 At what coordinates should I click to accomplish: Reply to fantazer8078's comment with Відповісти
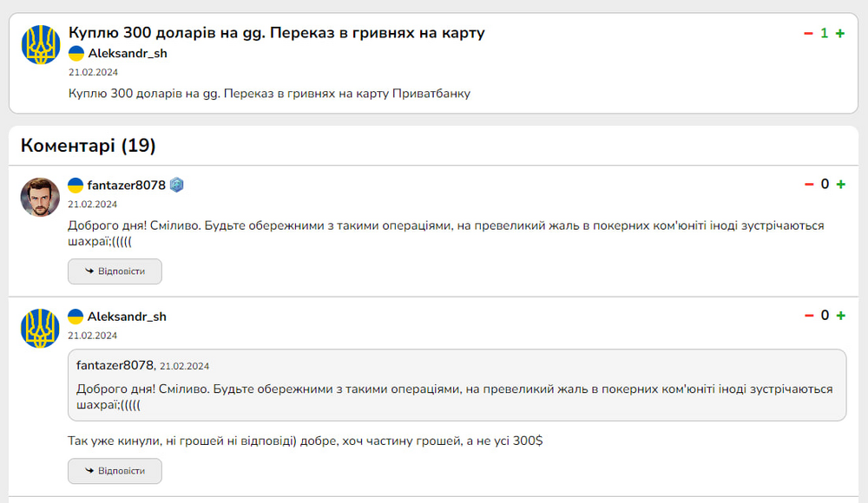coord(115,271)
